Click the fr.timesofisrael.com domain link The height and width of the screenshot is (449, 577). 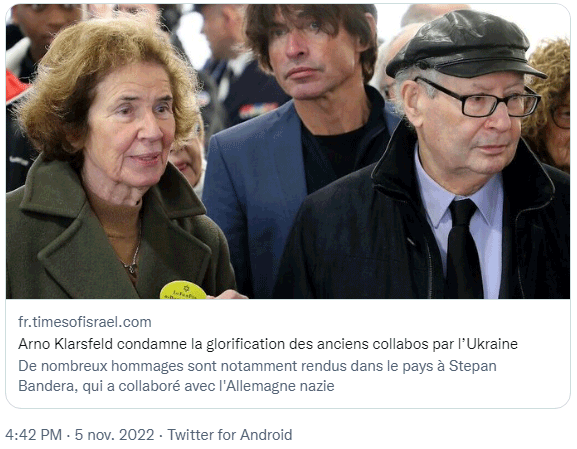tap(85, 322)
